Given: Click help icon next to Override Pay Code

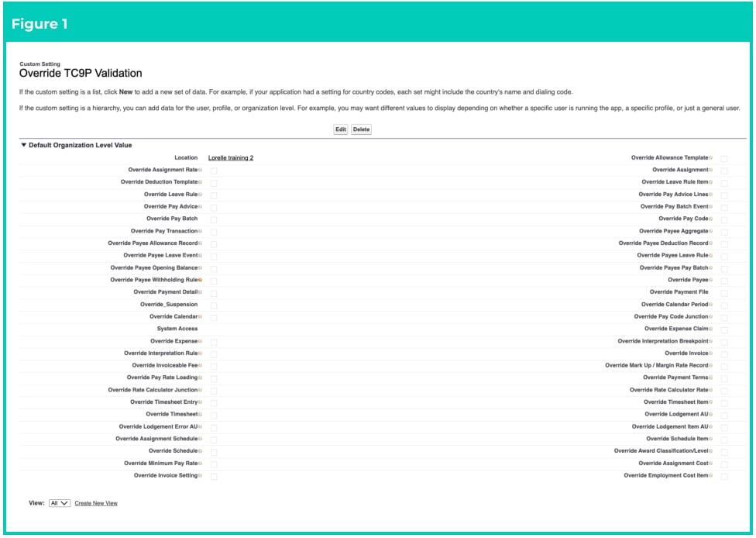Looking at the screenshot, I should [x=710, y=219].
